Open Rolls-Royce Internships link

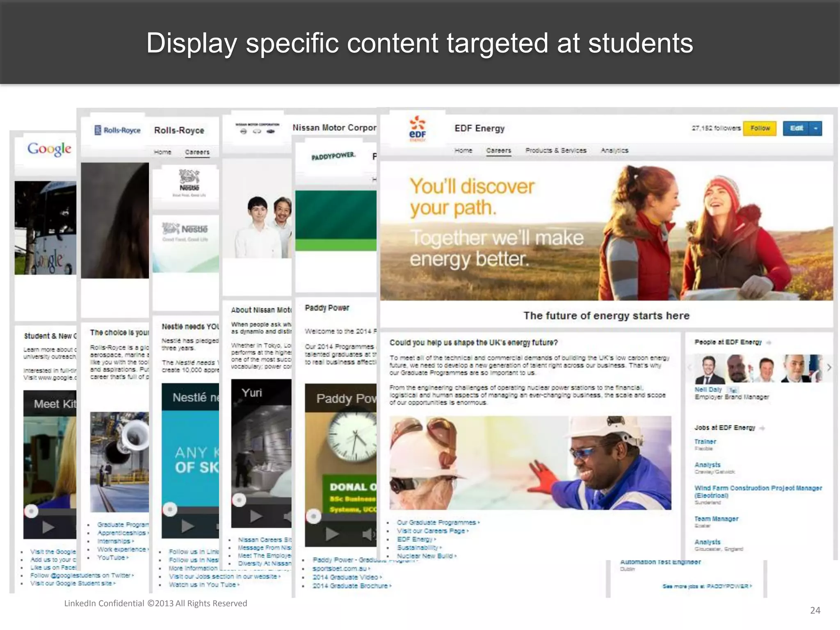[x=115, y=541]
